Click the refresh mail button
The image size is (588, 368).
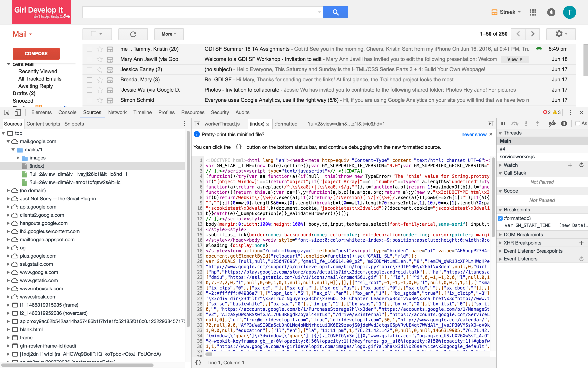coord(133,34)
